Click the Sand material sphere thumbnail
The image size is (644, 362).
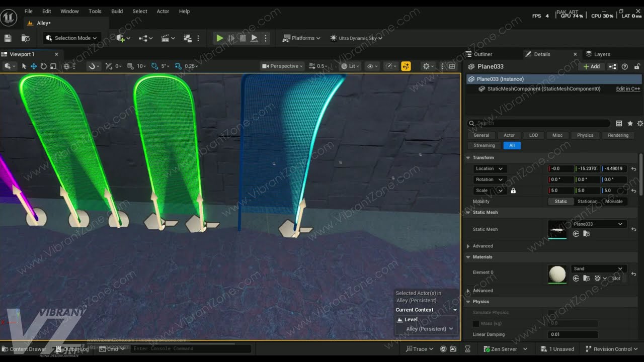[557, 275]
